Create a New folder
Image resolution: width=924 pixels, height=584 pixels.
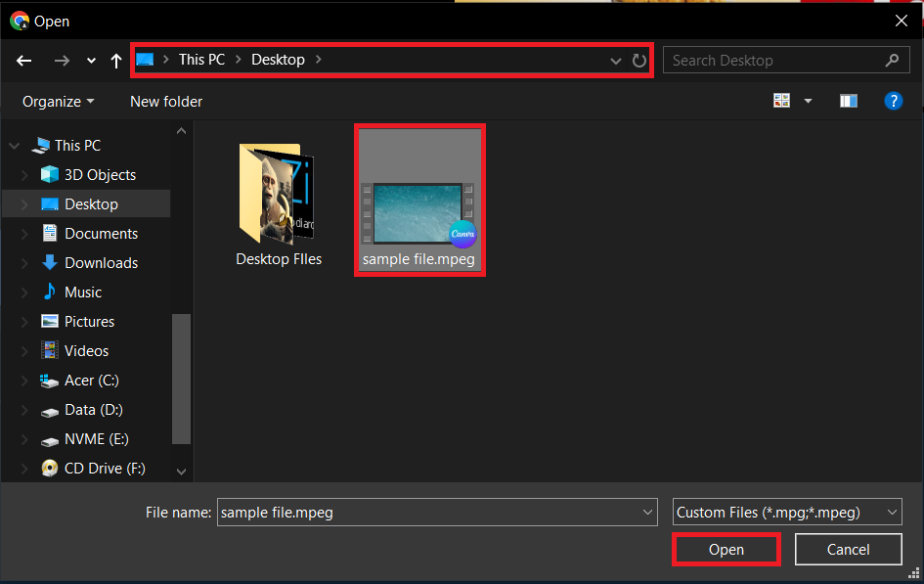click(x=165, y=101)
